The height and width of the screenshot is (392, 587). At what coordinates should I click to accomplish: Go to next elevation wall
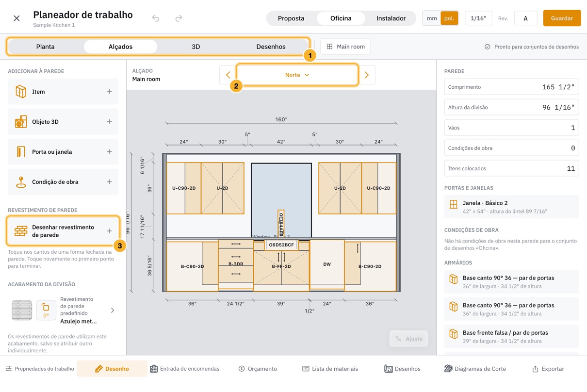[x=367, y=75]
